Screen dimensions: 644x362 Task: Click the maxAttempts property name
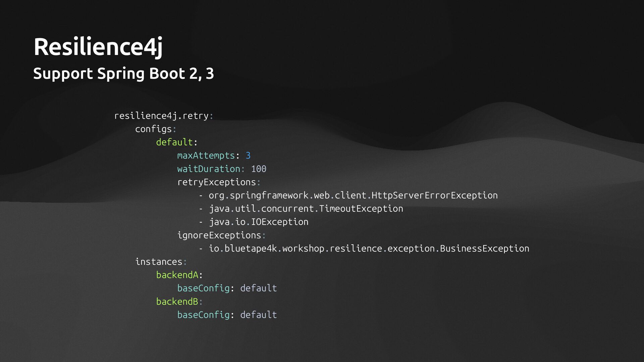point(206,156)
